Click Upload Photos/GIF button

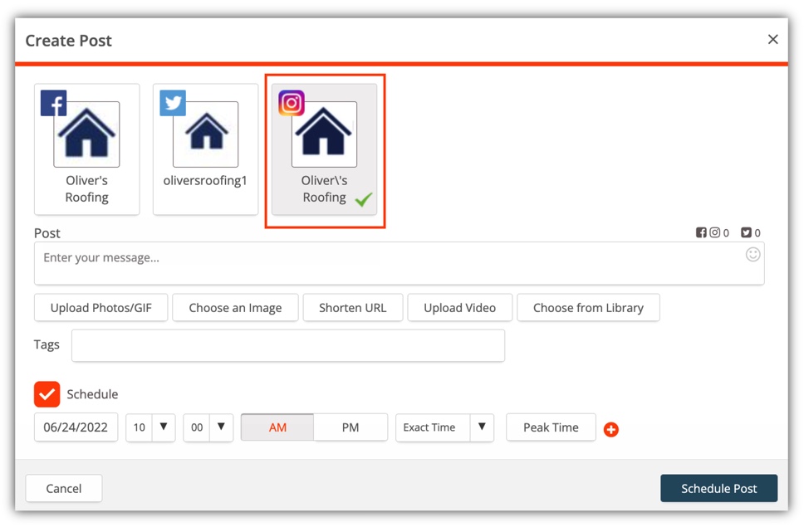click(101, 308)
